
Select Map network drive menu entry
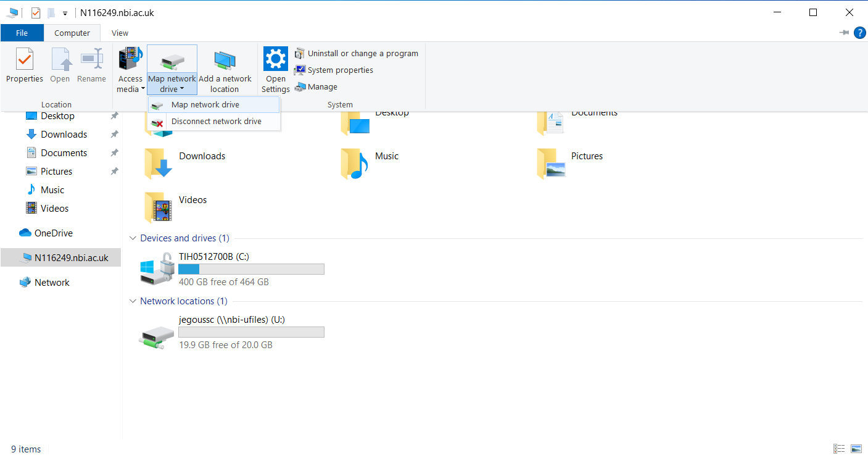click(205, 105)
